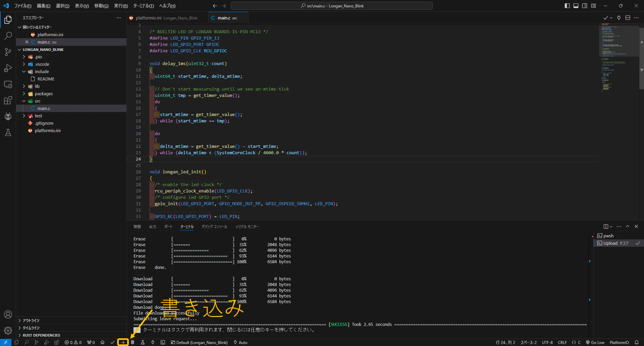Open notifications bell in status bar
Screen dimensions: 644x346
pyautogui.click(x=637, y=342)
